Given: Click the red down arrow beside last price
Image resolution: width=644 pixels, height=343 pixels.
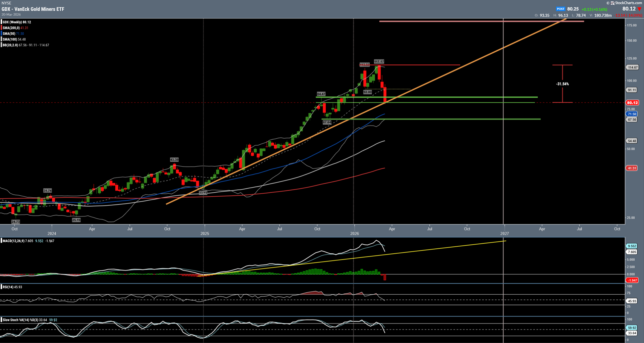Looking at the screenshot, I should (639, 9).
